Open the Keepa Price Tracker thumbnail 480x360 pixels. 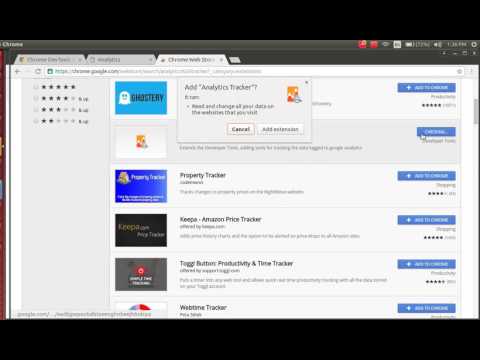click(141, 230)
